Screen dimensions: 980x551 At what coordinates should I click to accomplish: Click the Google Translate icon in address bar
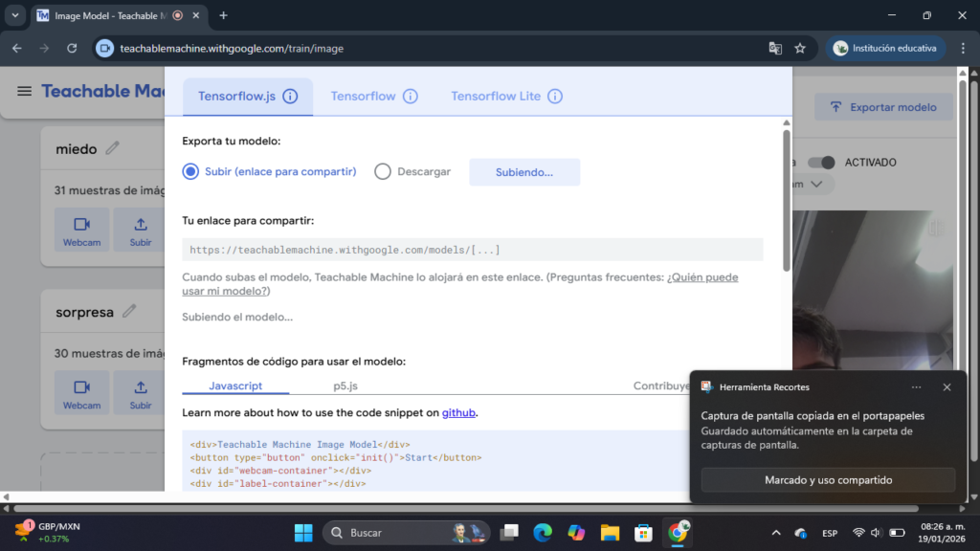point(775,48)
